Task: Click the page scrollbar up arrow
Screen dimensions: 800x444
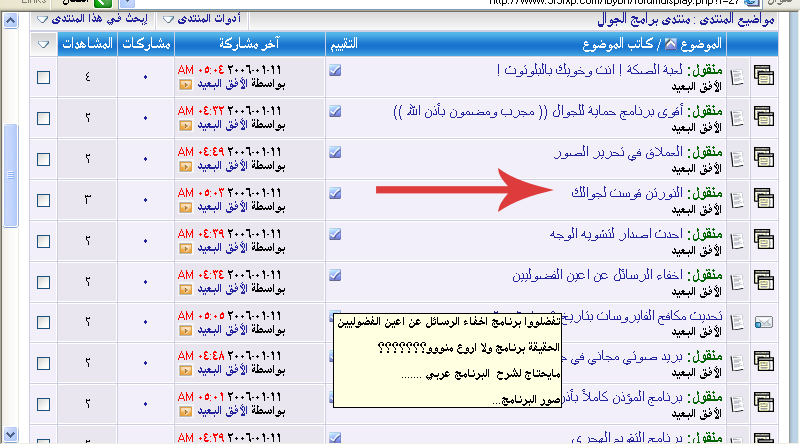Action: tap(11, 18)
